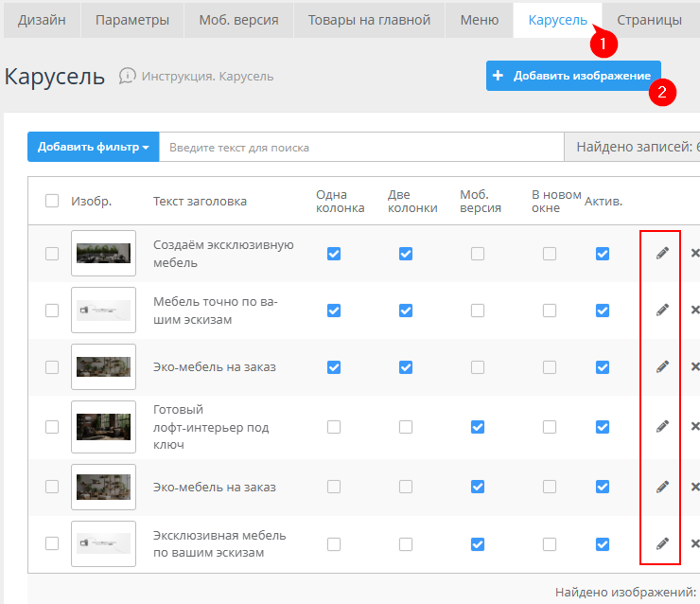Click the 'Две колонки' column header
This screenshot has width=700, height=604.
point(412,201)
